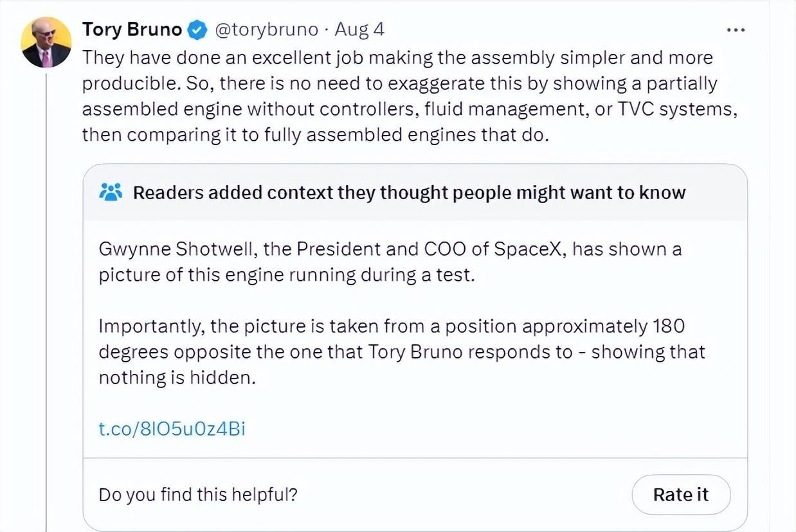Click the Community Notes people icon

click(111, 192)
